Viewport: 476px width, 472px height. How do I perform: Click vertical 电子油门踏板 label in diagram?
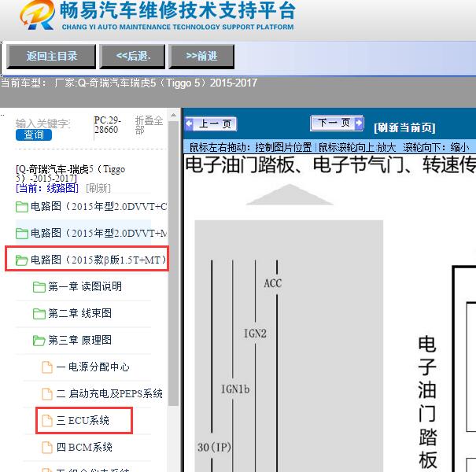pos(427,402)
